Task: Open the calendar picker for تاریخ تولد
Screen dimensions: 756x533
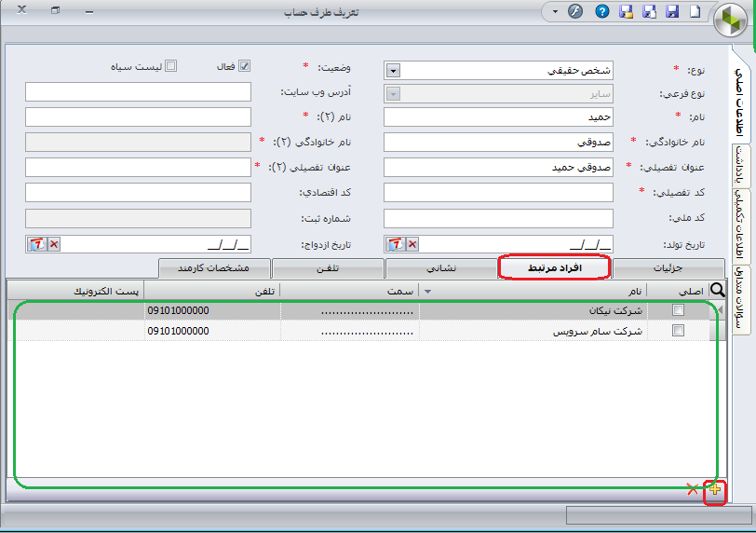Action: 397,244
